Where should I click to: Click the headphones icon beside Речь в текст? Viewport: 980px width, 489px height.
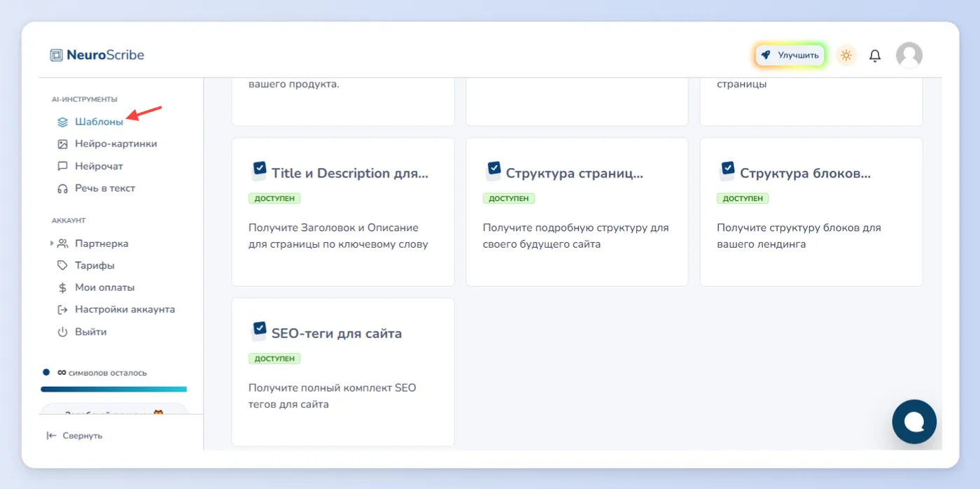62,189
